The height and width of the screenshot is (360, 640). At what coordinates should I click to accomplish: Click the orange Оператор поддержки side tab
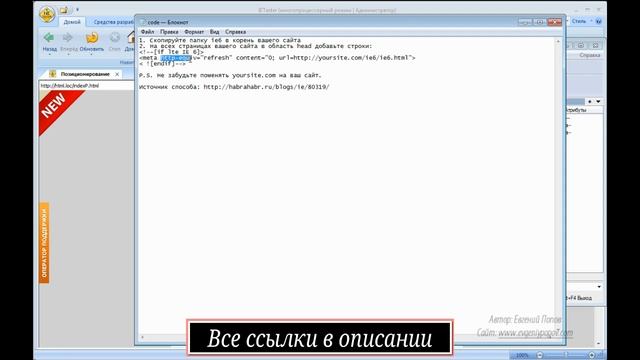point(44,243)
